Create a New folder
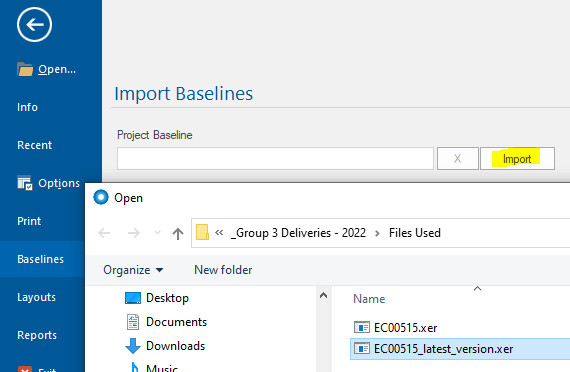This screenshot has width=570, height=372. pyautogui.click(x=223, y=270)
